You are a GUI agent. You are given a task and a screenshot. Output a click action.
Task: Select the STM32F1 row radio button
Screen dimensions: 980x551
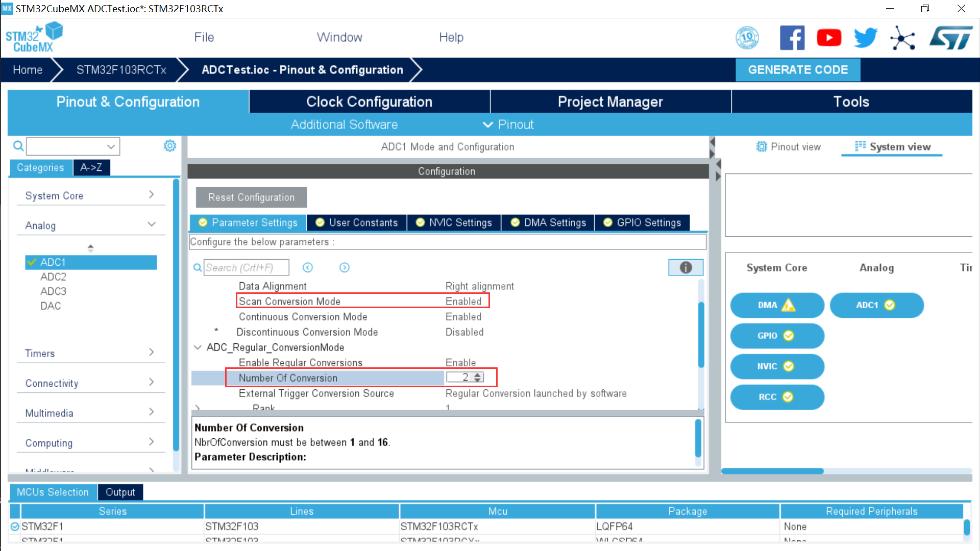15,527
